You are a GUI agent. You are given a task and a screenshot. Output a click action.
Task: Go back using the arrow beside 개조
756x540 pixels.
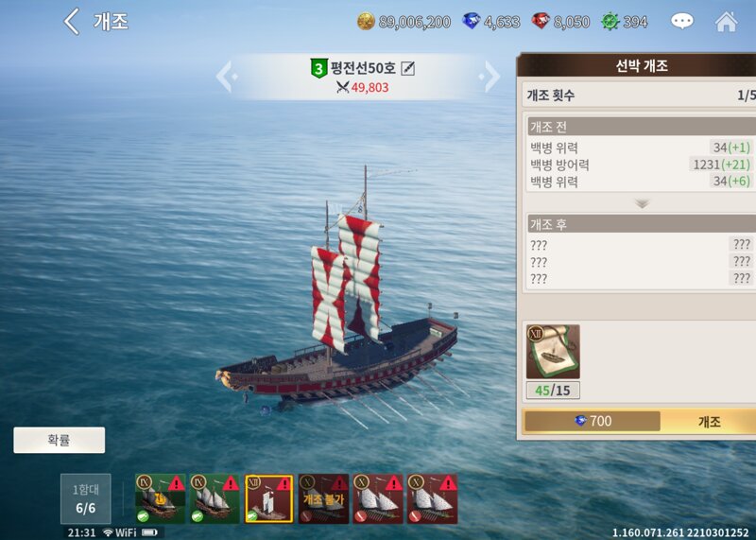coord(72,21)
